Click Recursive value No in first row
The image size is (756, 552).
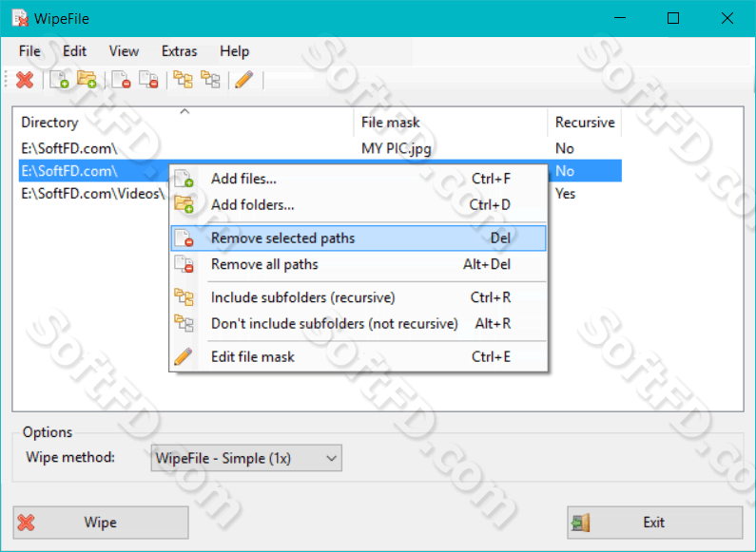[565, 148]
